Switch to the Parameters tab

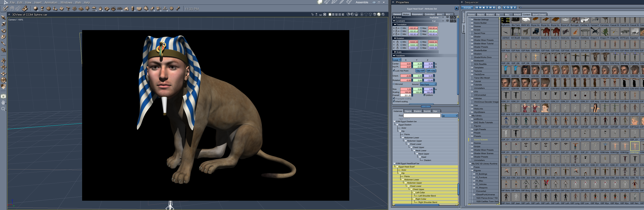click(x=417, y=15)
